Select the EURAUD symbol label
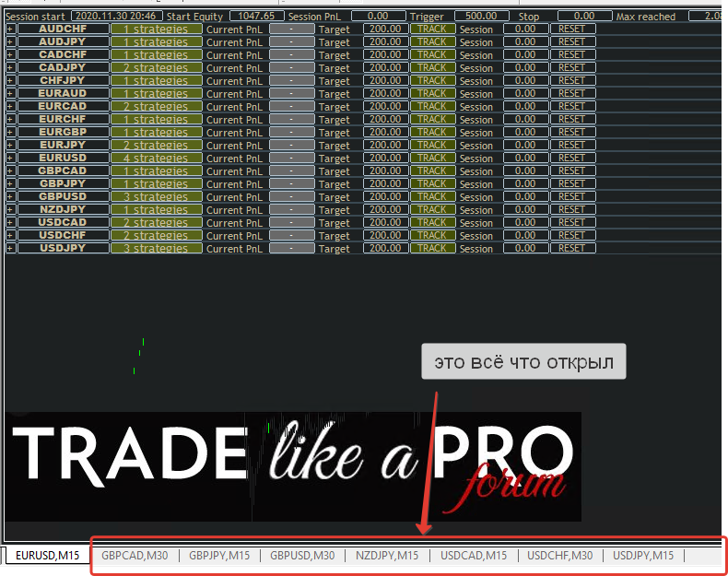Viewport: 728px width, 576px height. click(63, 94)
